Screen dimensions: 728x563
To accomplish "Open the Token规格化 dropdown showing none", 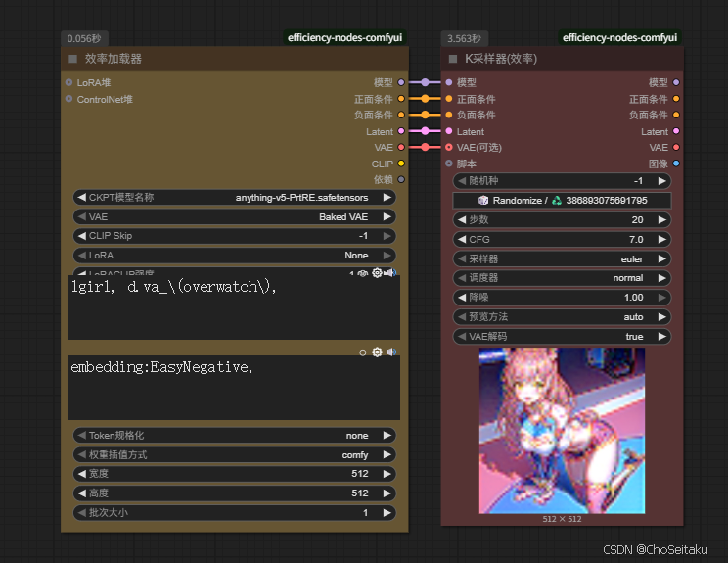I will [x=235, y=436].
